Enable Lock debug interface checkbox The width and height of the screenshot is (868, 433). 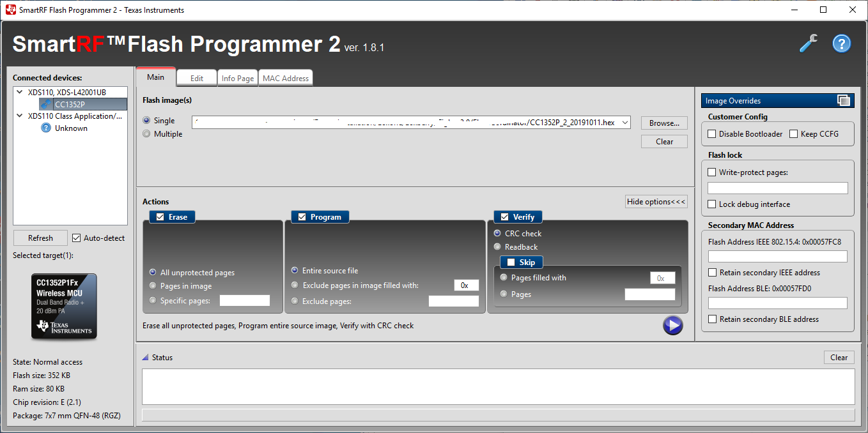[x=712, y=204]
